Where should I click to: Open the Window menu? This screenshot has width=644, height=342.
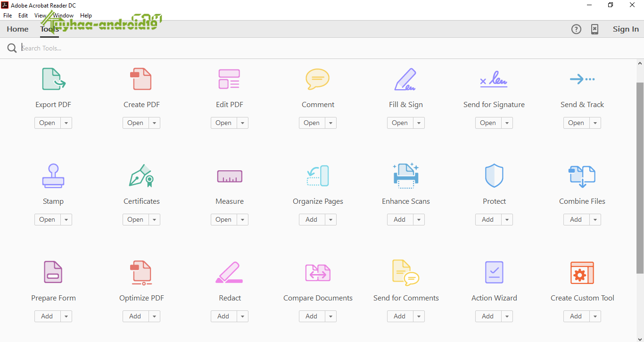[63, 16]
